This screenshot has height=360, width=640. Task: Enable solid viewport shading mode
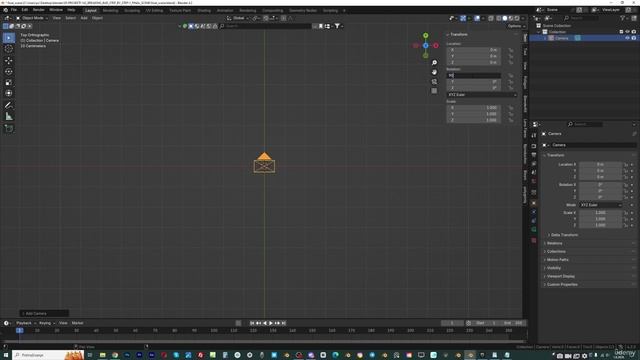pos(505,18)
